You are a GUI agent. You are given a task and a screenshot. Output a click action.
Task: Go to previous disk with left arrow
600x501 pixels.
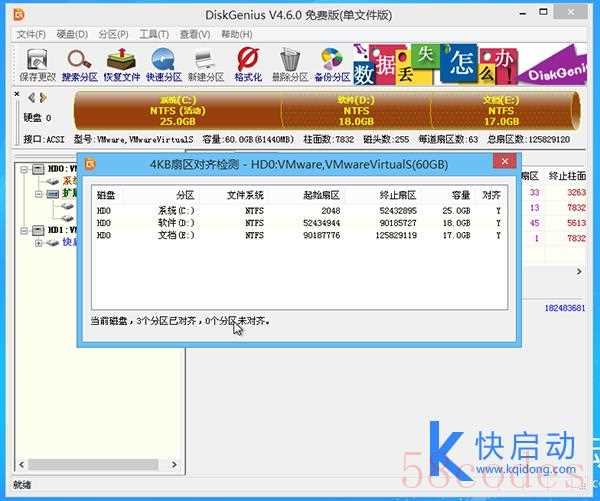pyautogui.click(x=31, y=98)
